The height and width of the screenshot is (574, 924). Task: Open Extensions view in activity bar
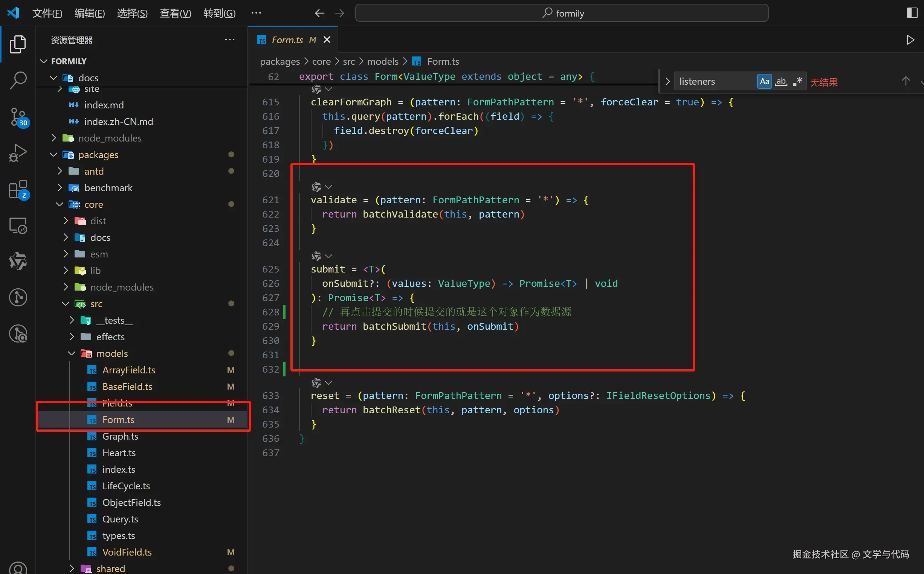click(18, 189)
